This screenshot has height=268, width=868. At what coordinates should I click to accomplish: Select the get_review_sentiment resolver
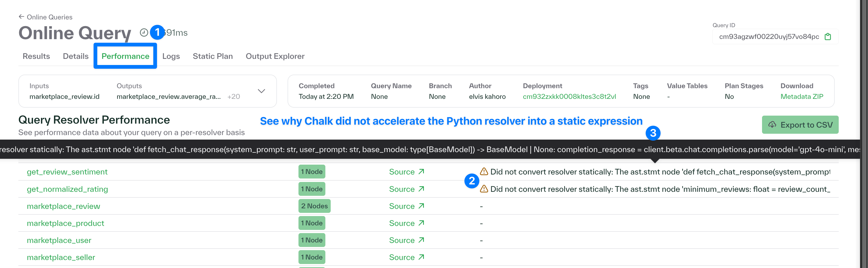(67, 172)
